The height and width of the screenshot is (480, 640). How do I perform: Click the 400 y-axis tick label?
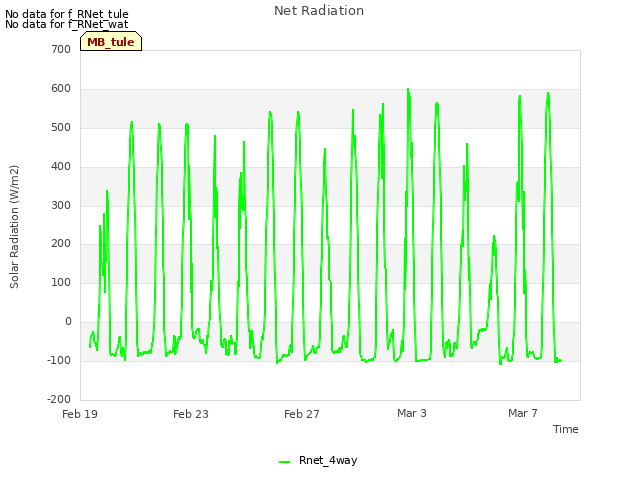pyautogui.click(x=61, y=167)
